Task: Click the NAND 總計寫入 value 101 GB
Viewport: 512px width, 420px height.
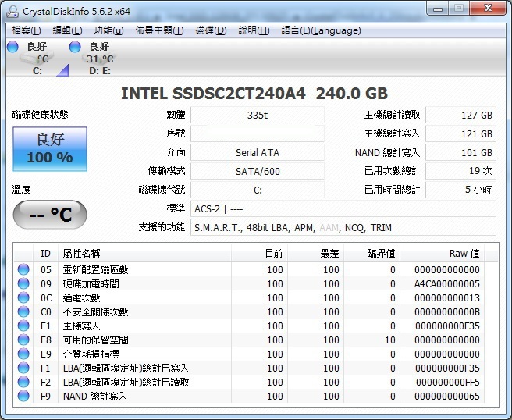Action: tap(460, 152)
